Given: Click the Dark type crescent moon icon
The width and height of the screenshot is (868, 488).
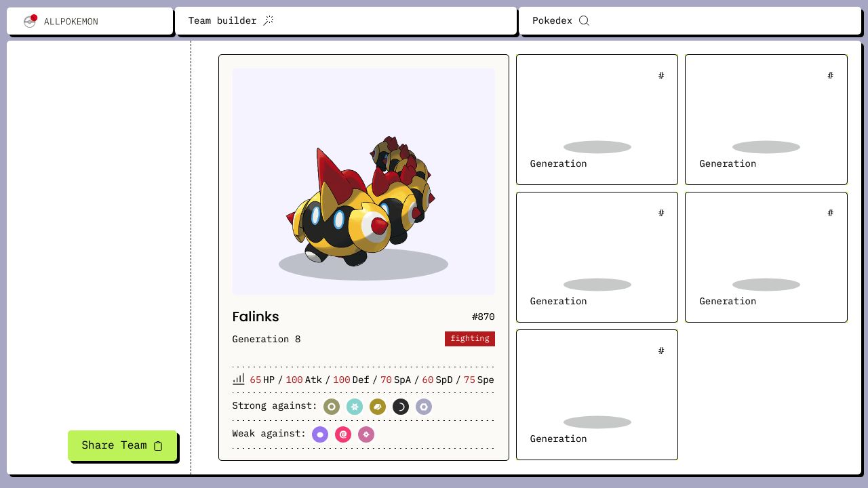Looking at the screenshot, I should (401, 407).
